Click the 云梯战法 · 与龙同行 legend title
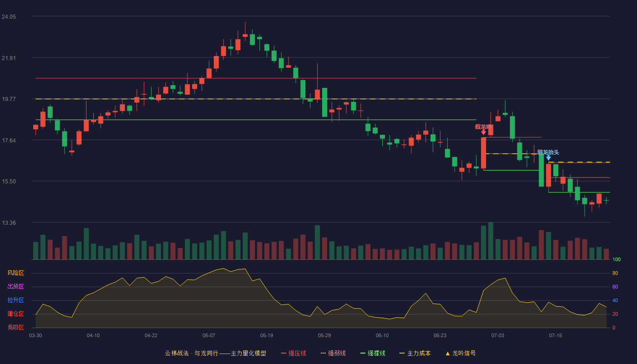Image resolution: width=637 pixels, height=364 pixels. (x=216, y=353)
